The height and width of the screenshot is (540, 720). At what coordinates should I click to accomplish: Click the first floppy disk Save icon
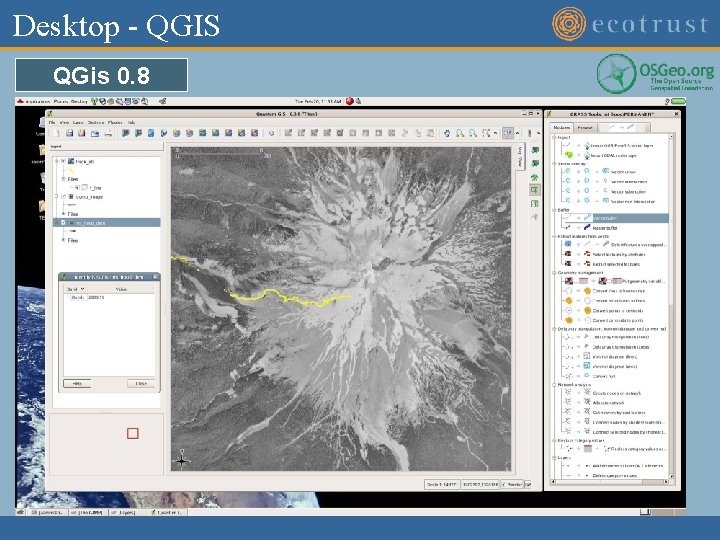coord(69,133)
